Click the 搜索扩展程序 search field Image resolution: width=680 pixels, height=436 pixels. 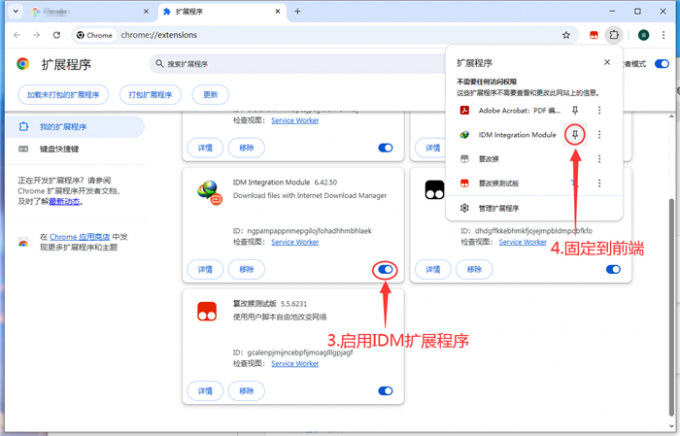point(299,64)
